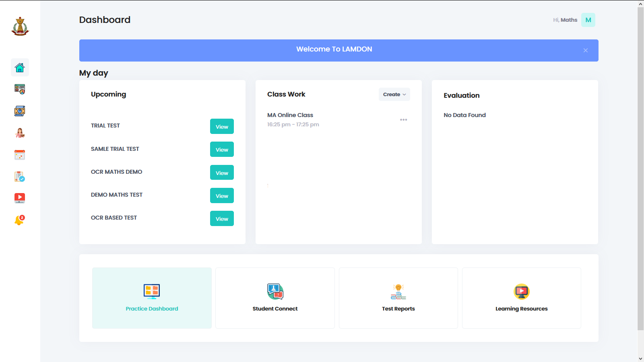Click the scrollbar down arrow
Image resolution: width=644 pixels, height=362 pixels.
[x=641, y=358]
